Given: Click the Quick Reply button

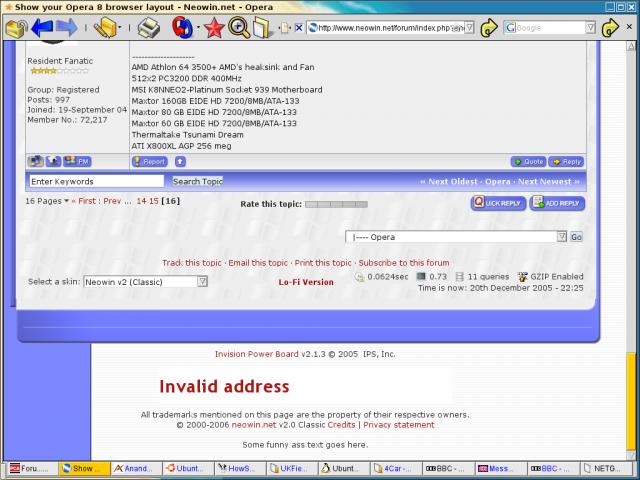Looking at the screenshot, I should [498, 203].
